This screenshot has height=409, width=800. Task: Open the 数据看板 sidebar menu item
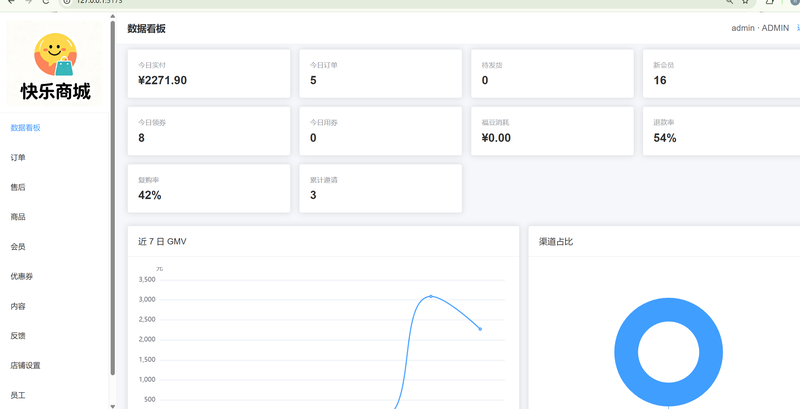26,128
